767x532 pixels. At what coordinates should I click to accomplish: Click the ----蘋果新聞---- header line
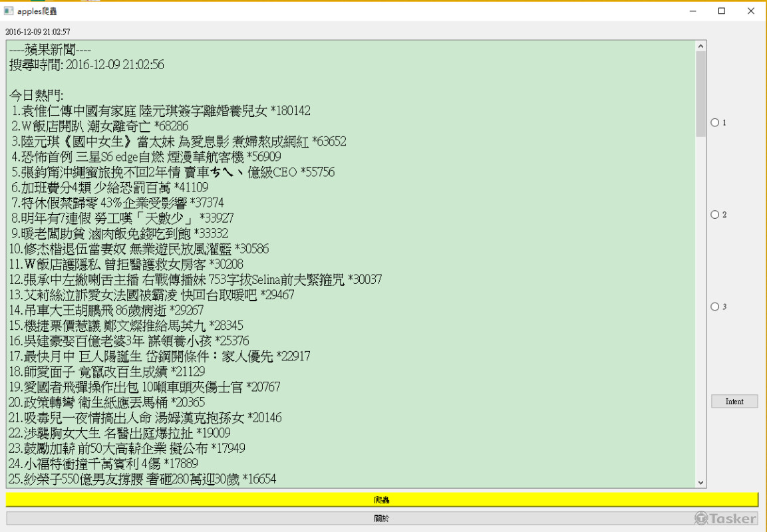50,50
